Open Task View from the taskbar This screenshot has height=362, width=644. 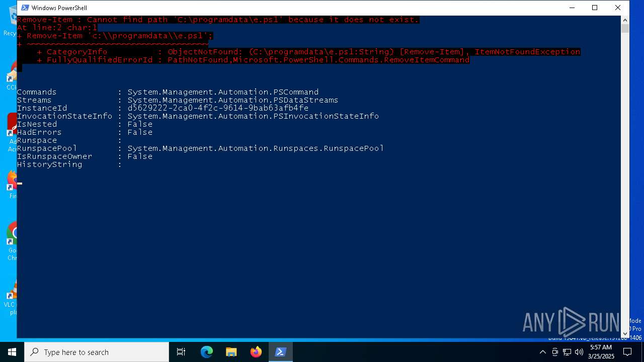pyautogui.click(x=181, y=352)
